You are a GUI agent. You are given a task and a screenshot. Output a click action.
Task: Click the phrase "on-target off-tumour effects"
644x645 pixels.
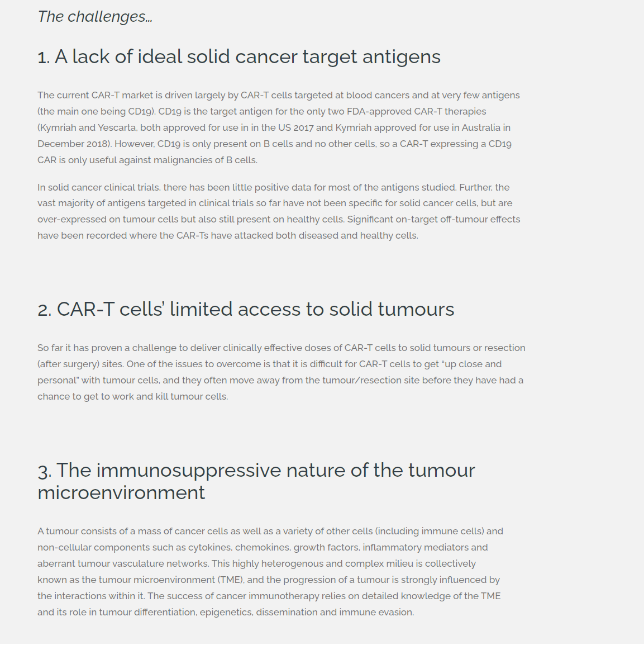[x=457, y=220]
